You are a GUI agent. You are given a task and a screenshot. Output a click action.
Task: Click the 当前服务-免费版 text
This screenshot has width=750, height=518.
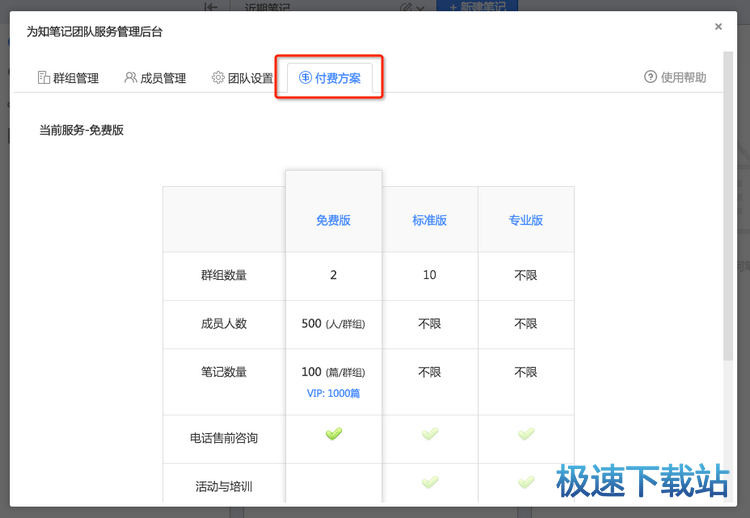tap(81, 130)
